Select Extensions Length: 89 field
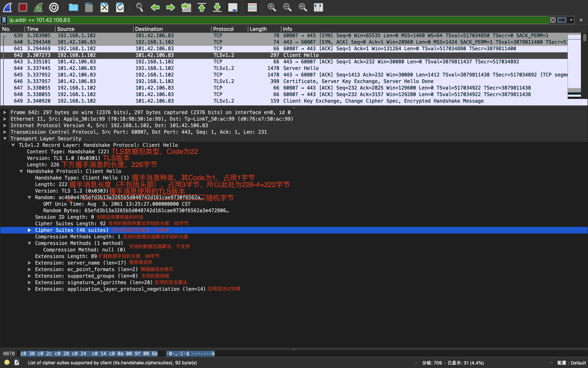 [x=66, y=256]
